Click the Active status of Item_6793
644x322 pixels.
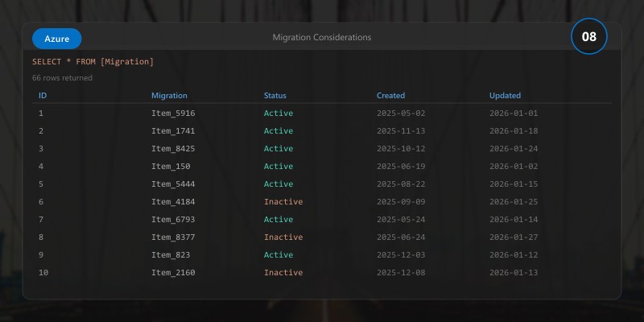(x=279, y=219)
